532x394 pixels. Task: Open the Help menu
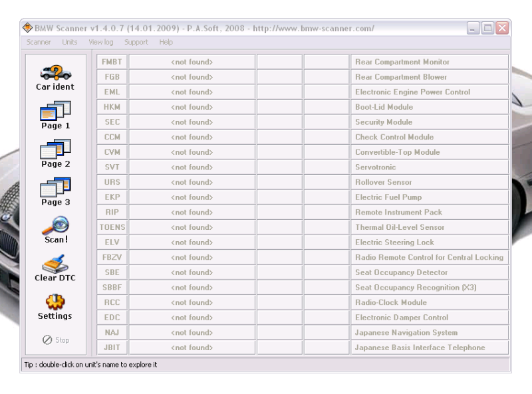pyautogui.click(x=166, y=42)
